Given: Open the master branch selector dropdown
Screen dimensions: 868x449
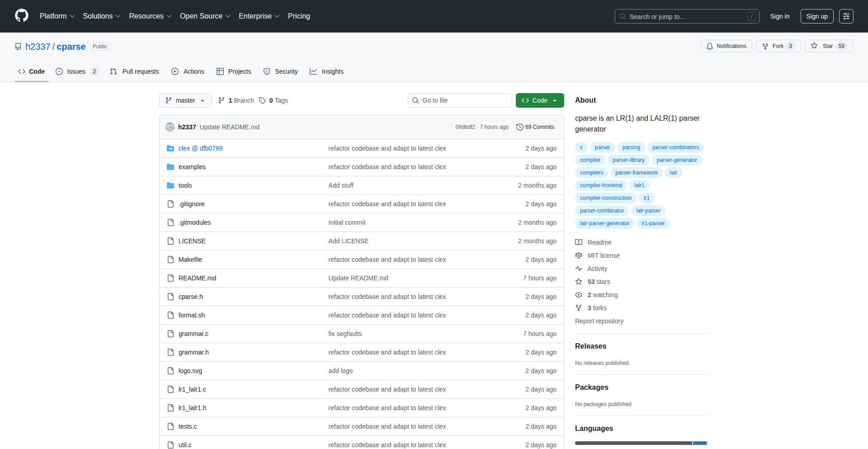Looking at the screenshot, I should pyautogui.click(x=185, y=100).
